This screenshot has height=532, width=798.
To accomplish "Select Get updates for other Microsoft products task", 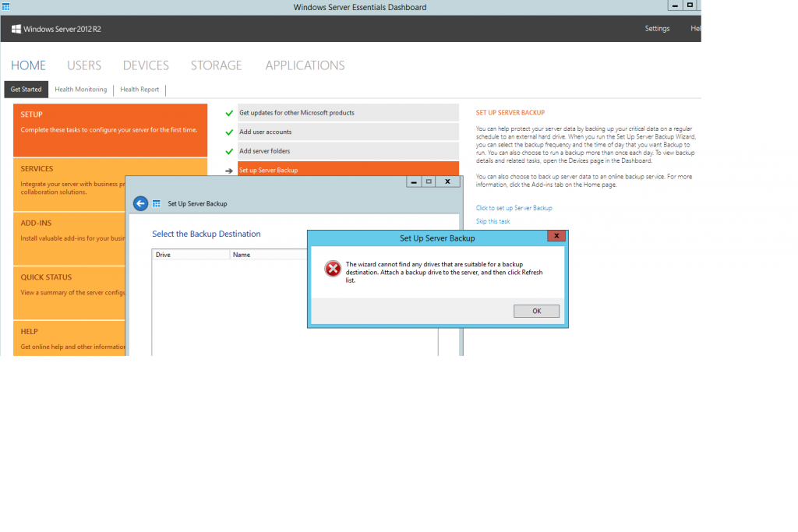I will [348, 113].
